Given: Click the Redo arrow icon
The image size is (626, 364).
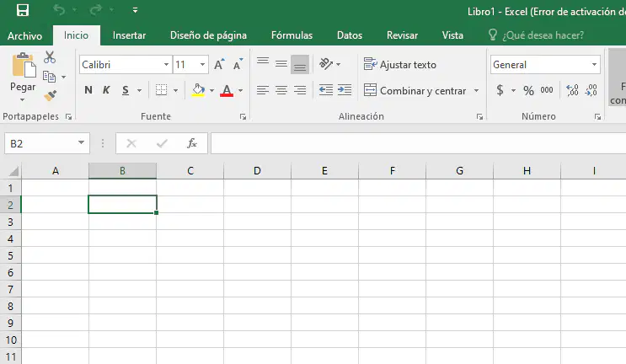Looking at the screenshot, I should tap(96, 10).
